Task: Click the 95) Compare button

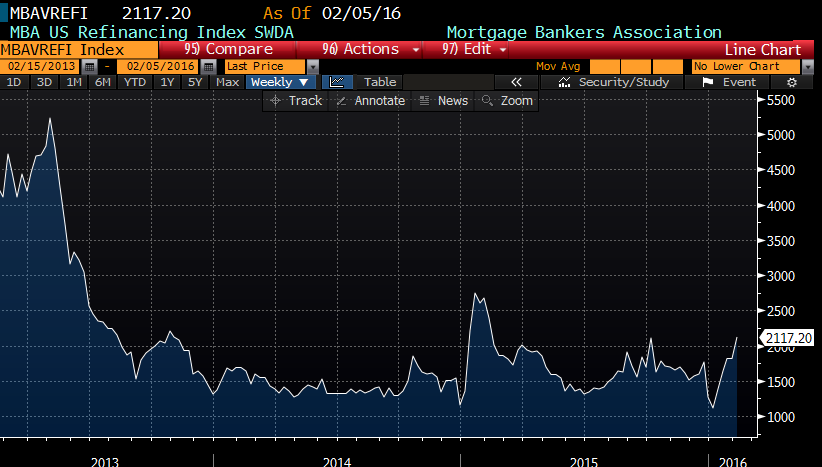Action: (x=229, y=49)
